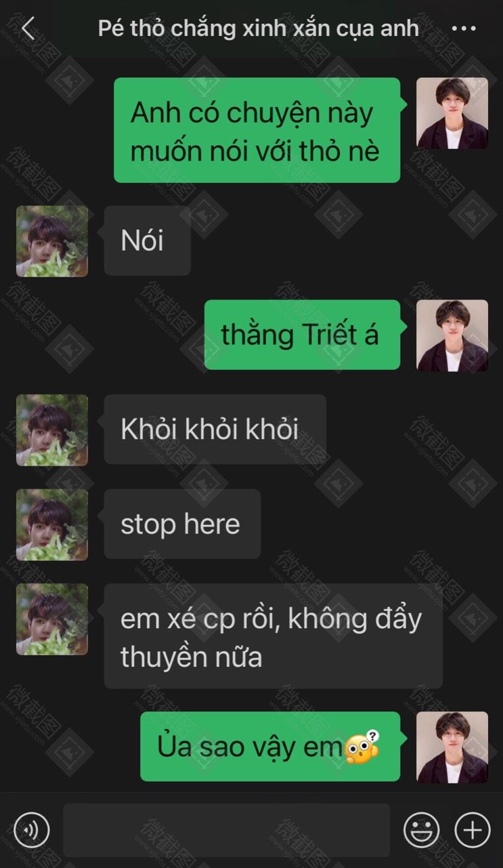Open contact avatar next to 'Nói'
Image resolution: width=503 pixels, height=868 pixels.
tap(52, 241)
